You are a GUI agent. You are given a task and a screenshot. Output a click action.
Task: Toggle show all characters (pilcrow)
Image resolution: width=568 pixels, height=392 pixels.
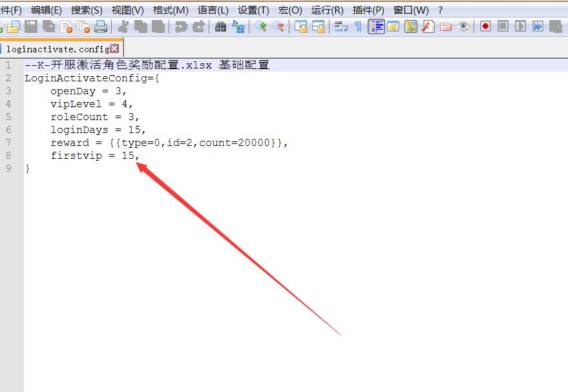pyautogui.click(x=358, y=26)
